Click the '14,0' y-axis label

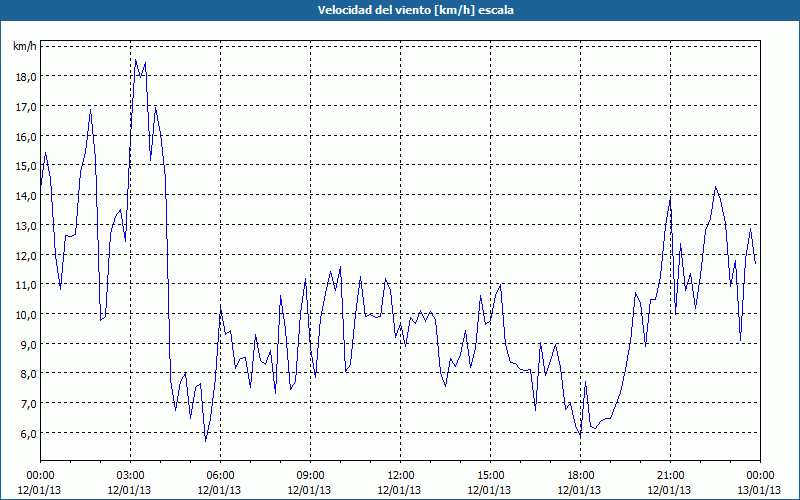pyautogui.click(x=26, y=195)
